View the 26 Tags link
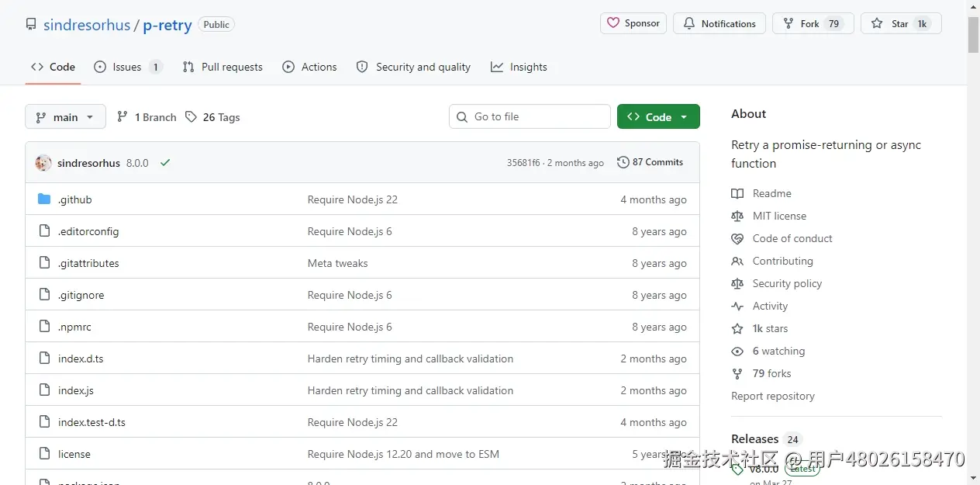 [212, 117]
